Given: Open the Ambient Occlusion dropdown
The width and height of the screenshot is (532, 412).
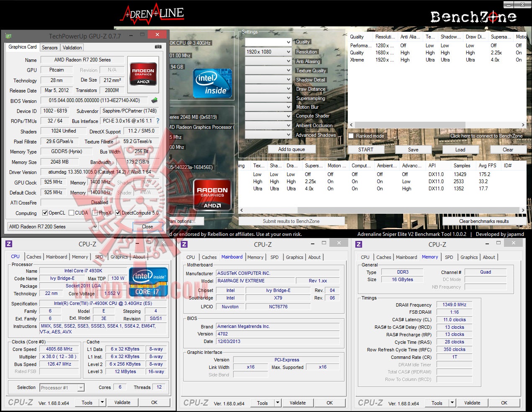Looking at the screenshot, I should (268, 125).
